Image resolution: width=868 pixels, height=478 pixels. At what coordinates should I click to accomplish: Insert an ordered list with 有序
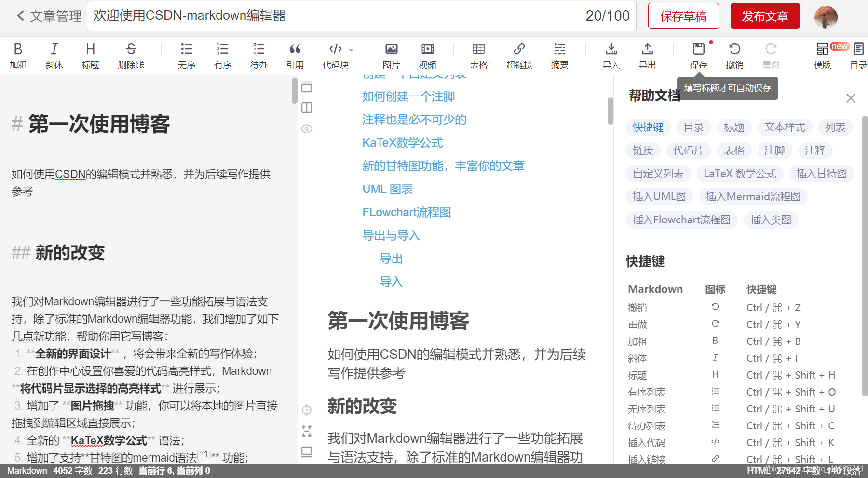tap(222, 55)
